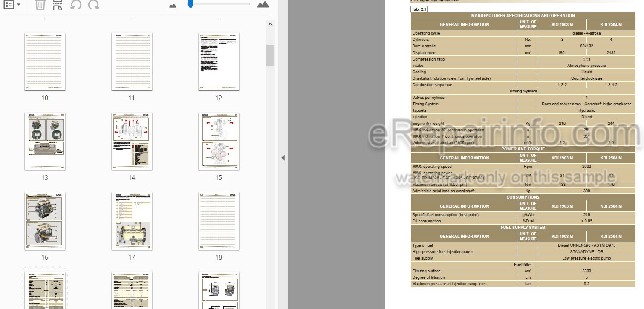Select page 12 thumbnail
The height and width of the screenshot is (309, 644).
(219, 62)
